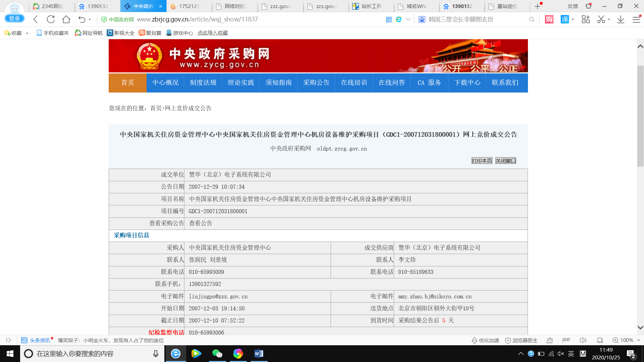
Task: Open the 100% zoom level dropdown
Action: (x=638, y=340)
